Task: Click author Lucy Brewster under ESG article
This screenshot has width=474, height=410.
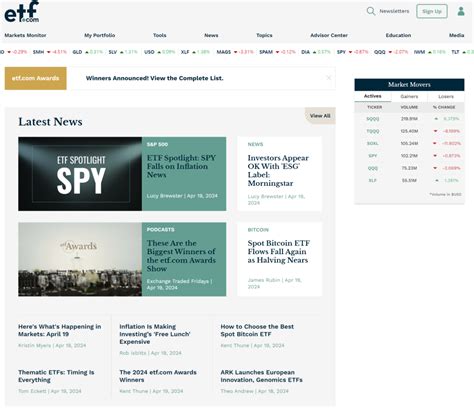Action: click(x=265, y=196)
